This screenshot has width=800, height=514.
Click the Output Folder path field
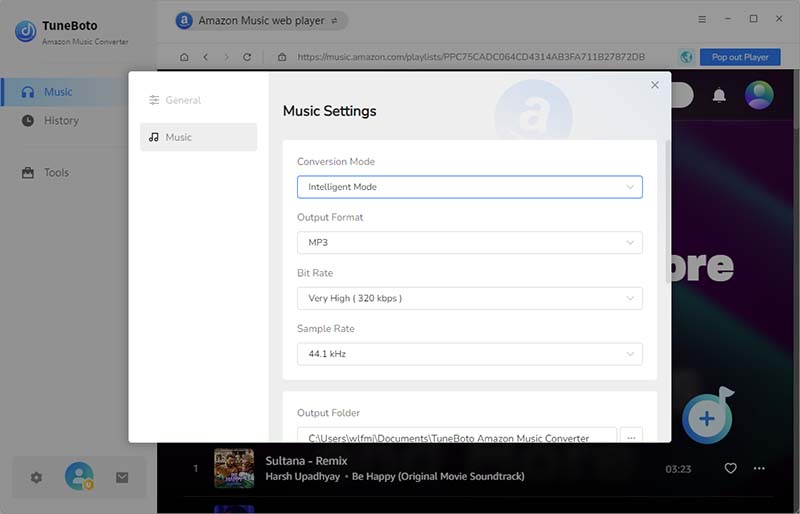(x=457, y=437)
